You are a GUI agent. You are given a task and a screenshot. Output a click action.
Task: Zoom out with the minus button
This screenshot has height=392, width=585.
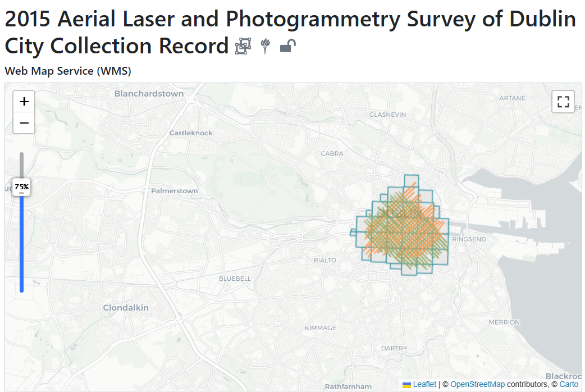click(24, 122)
